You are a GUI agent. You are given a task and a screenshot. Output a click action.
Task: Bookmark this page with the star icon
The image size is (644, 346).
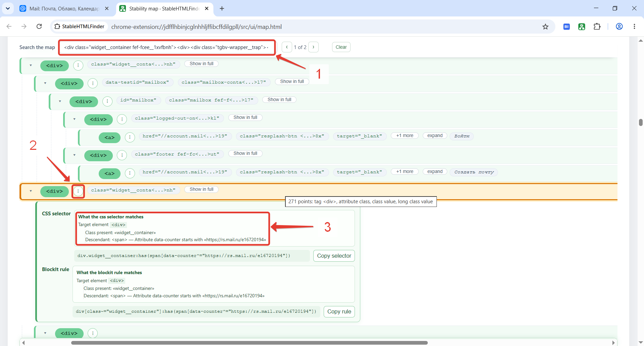545,27
